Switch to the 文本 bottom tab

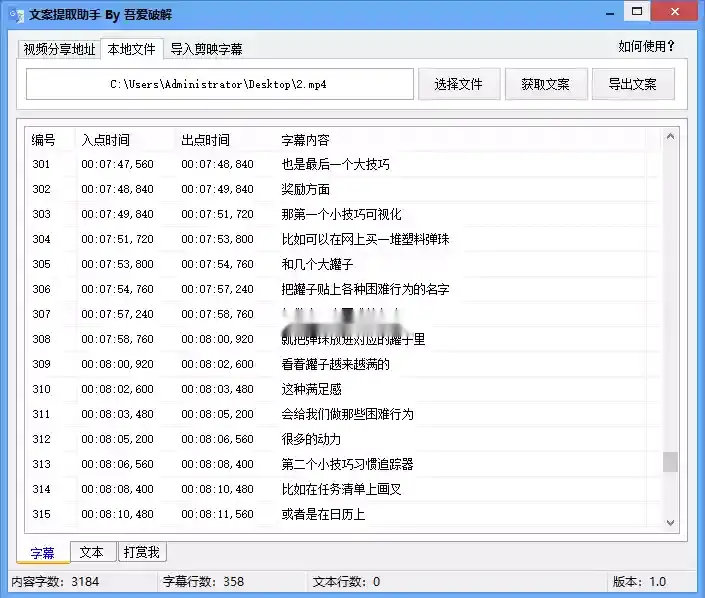[x=92, y=552]
